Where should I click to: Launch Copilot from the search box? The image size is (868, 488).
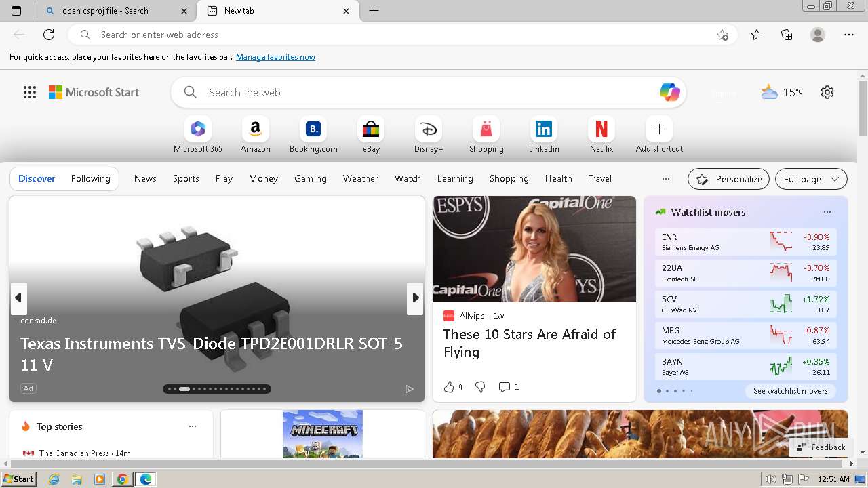(x=669, y=92)
